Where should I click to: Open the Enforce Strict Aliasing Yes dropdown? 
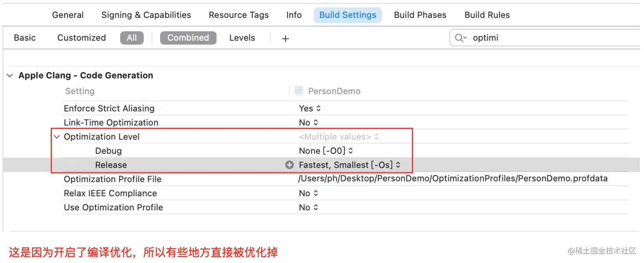[310, 109]
